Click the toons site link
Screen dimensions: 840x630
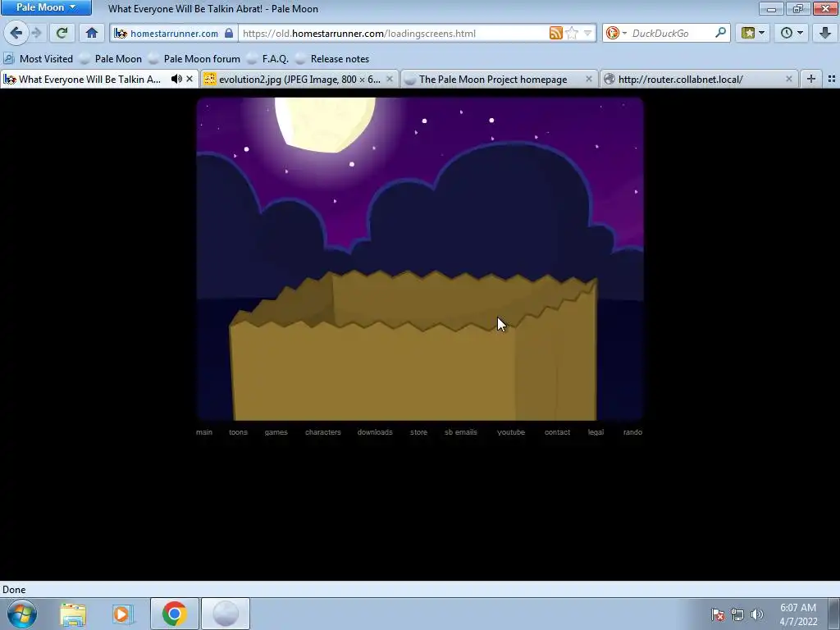coord(238,432)
